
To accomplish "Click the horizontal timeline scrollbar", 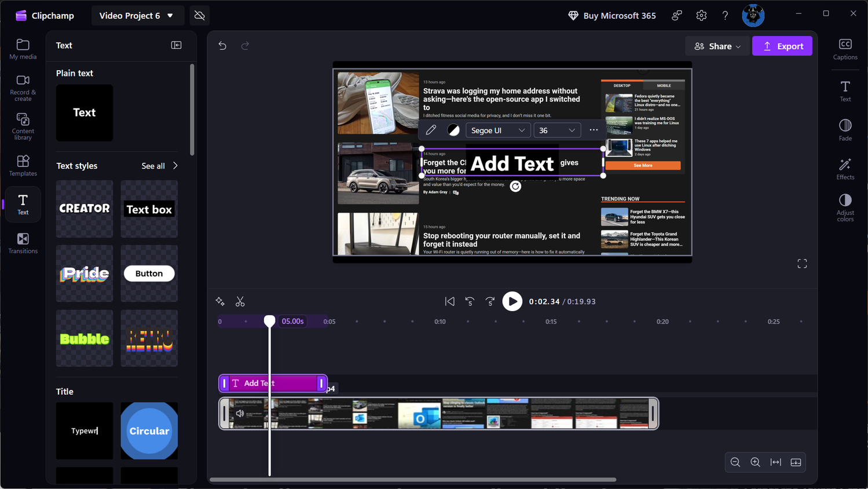I will pyautogui.click(x=413, y=480).
